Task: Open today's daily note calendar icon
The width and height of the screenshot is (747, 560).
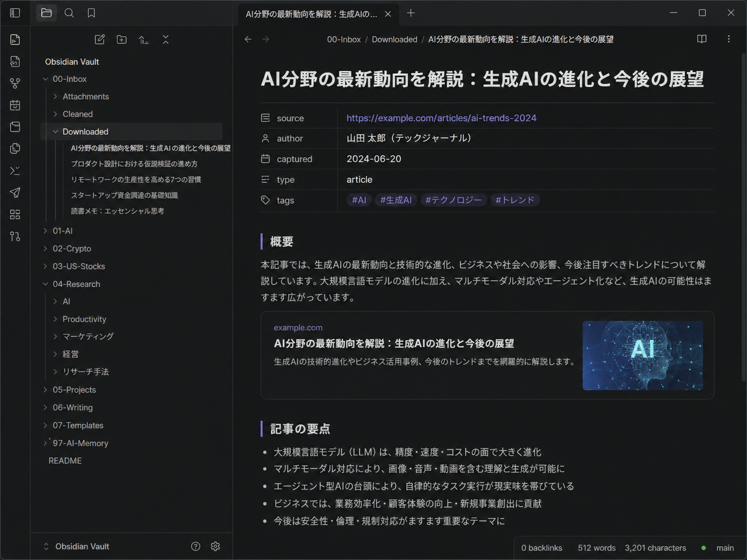Action: [15, 105]
